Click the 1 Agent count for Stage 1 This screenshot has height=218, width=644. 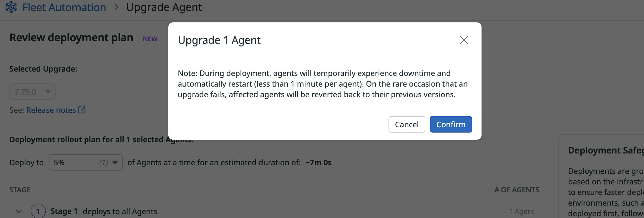point(522,211)
